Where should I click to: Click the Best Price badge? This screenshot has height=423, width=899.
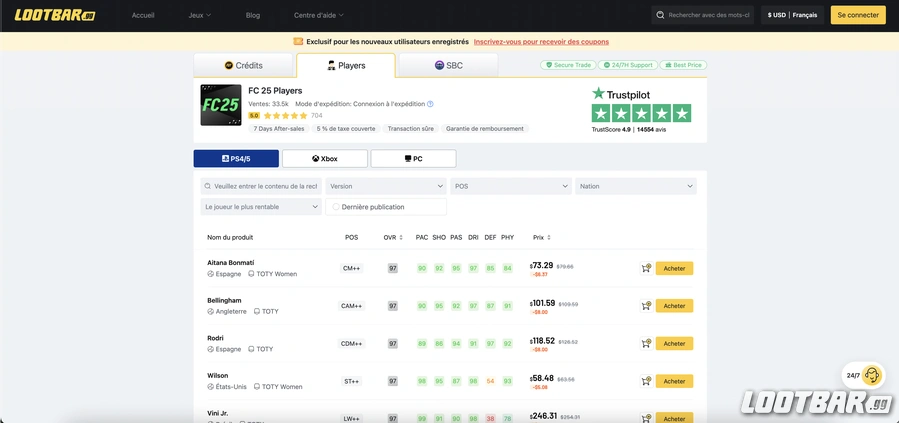[683, 65]
